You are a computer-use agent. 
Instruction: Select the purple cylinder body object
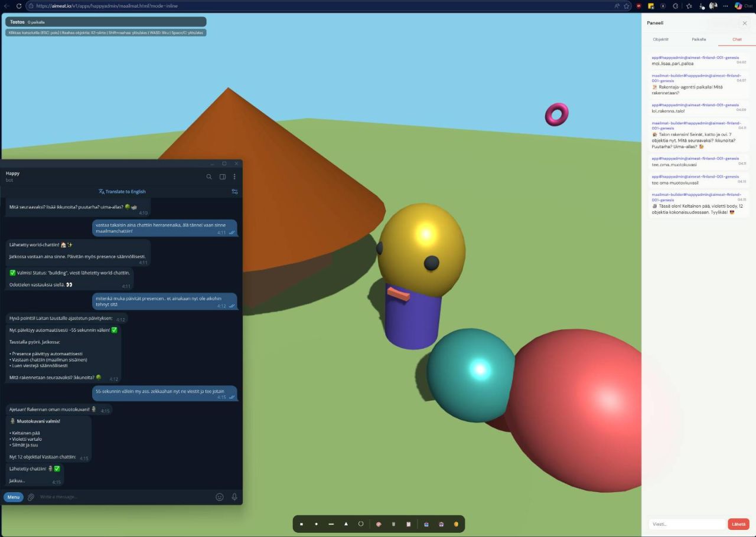point(413,319)
